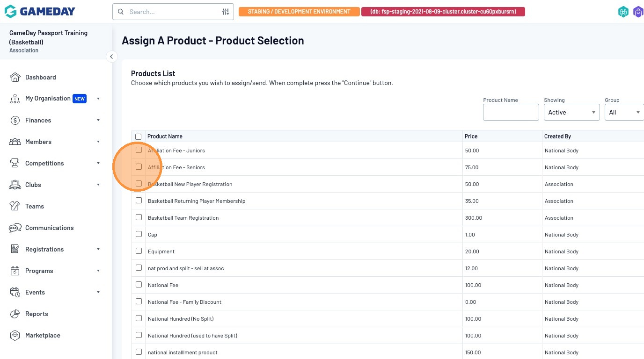Expand the Members menu arrow
Viewport: 644px width, 359px height.
point(98,142)
